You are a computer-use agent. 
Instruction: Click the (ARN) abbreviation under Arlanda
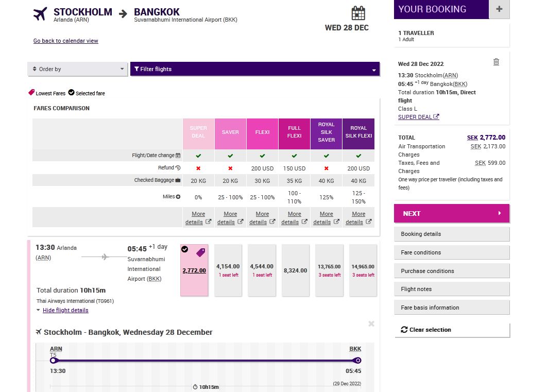point(43,258)
